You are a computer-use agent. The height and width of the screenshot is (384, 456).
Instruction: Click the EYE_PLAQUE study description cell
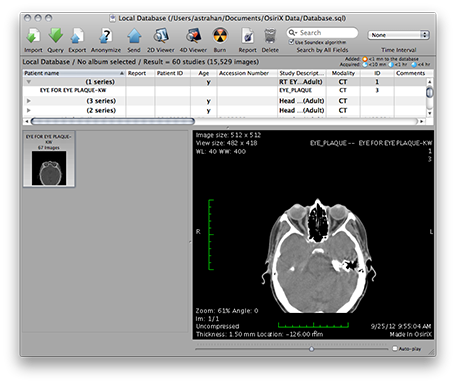pyautogui.click(x=295, y=90)
